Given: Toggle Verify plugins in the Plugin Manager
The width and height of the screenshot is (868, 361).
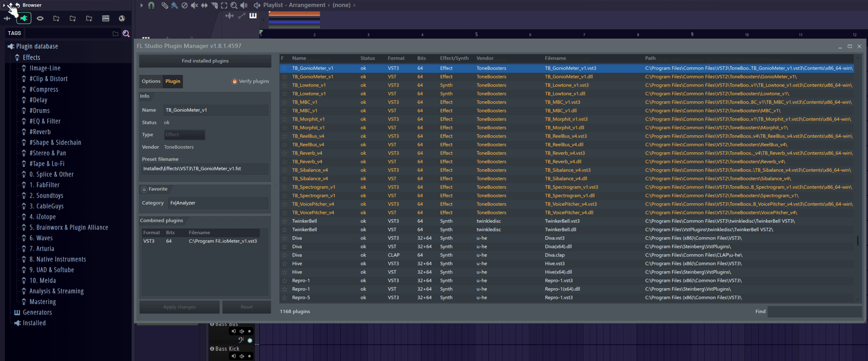Looking at the screenshot, I should click(x=235, y=81).
